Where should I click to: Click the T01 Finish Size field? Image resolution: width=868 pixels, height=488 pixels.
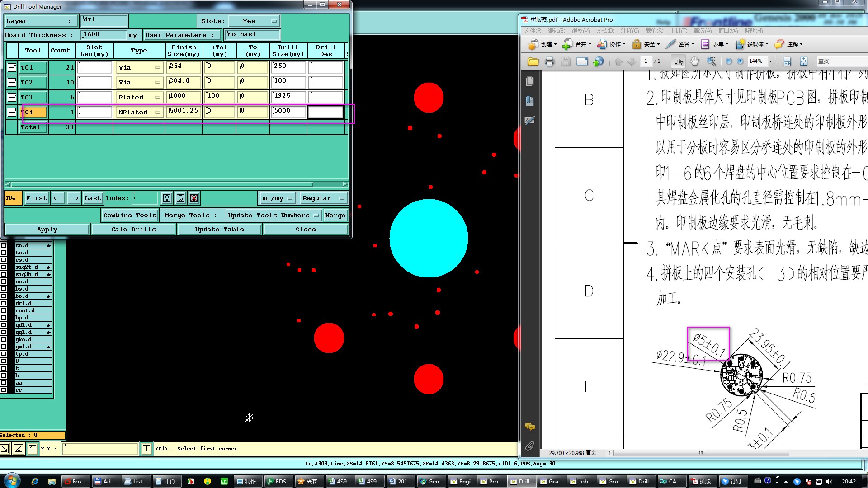184,67
